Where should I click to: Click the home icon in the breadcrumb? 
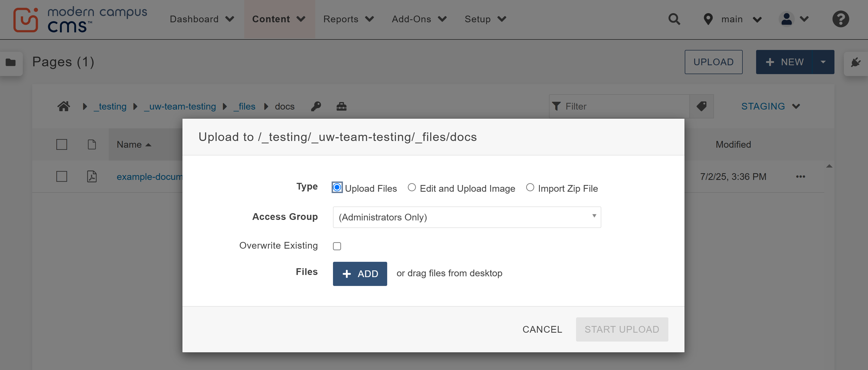[64, 106]
